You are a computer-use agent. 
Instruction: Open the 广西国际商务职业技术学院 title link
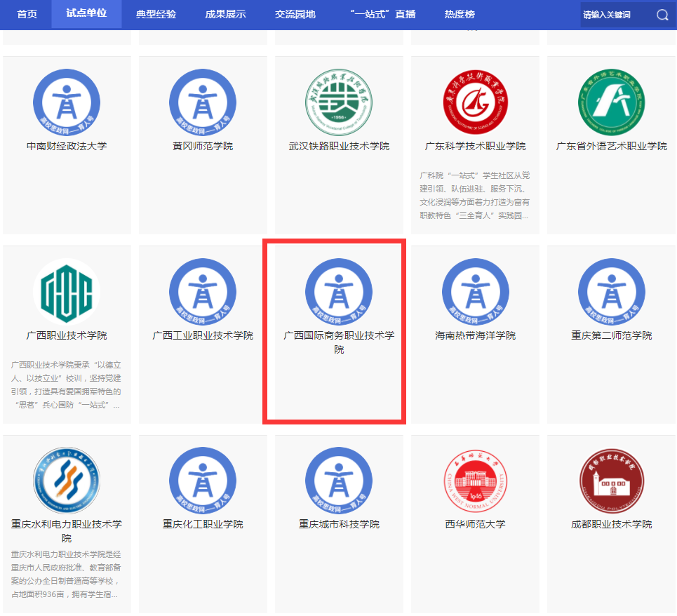pyautogui.click(x=339, y=342)
